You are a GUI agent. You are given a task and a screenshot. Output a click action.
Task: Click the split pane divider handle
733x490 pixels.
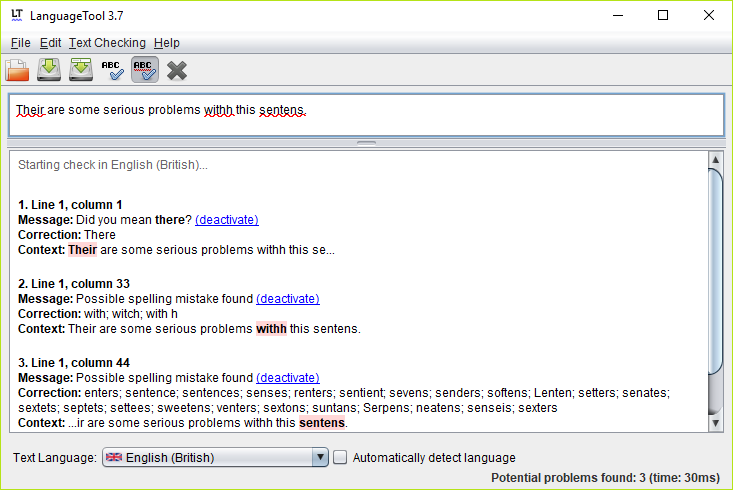coord(366,143)
